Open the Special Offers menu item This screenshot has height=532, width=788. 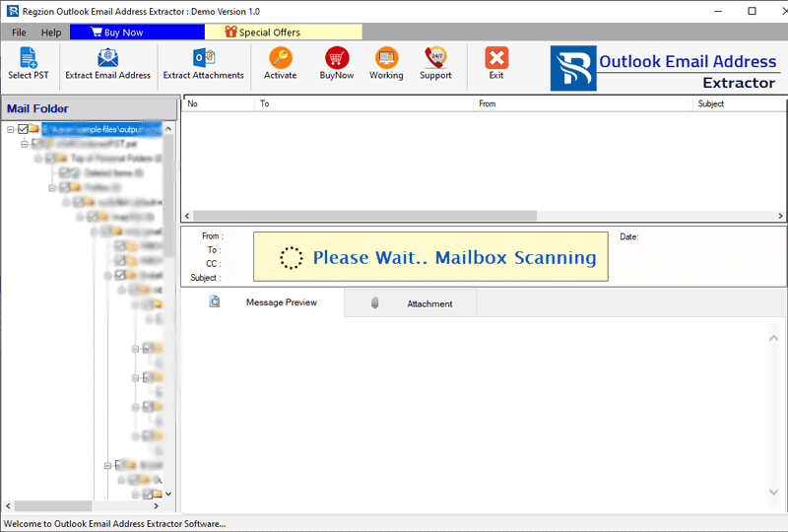[284, 33]
